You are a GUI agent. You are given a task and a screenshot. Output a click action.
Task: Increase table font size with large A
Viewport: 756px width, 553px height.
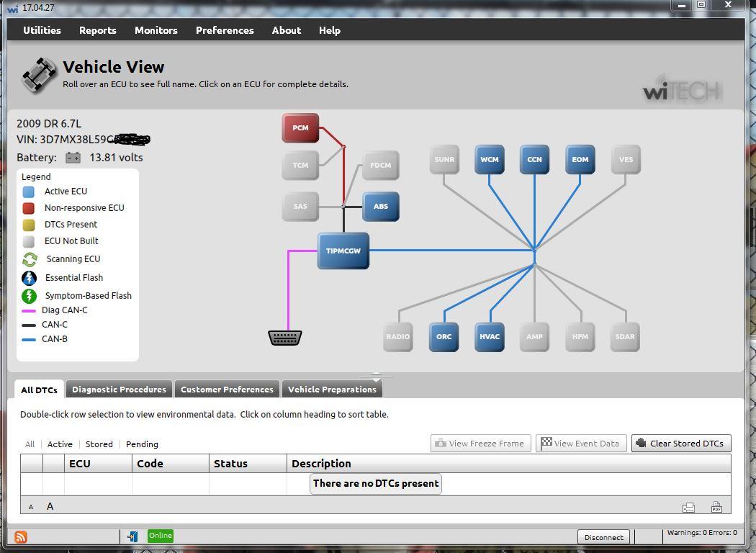pos(50,506)
